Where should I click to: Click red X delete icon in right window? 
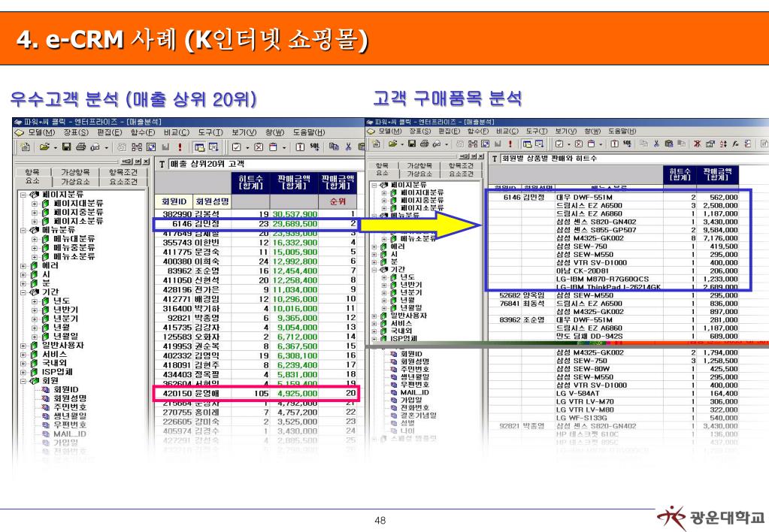tap(697, 144)
